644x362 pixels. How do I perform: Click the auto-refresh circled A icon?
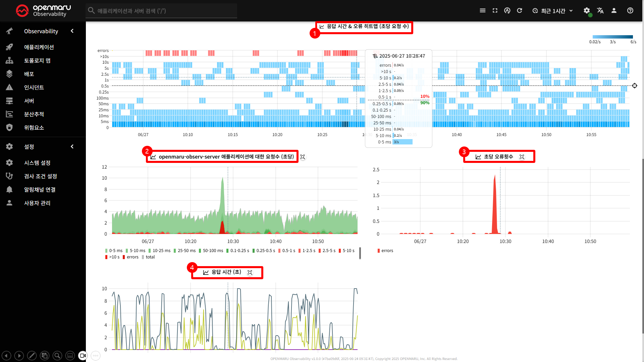[507, 11]
